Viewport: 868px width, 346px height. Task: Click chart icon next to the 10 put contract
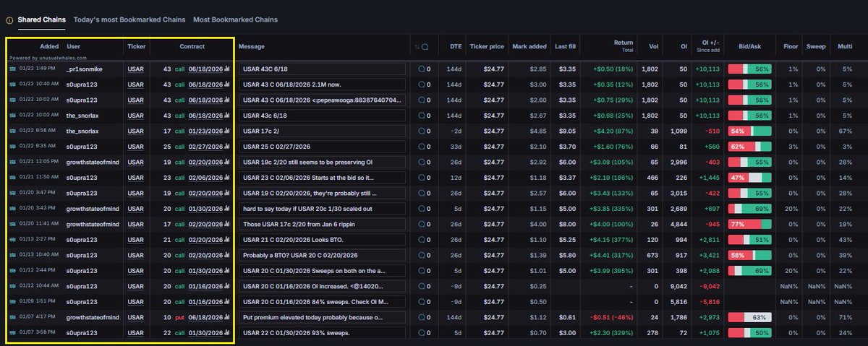tap(227, 317)
